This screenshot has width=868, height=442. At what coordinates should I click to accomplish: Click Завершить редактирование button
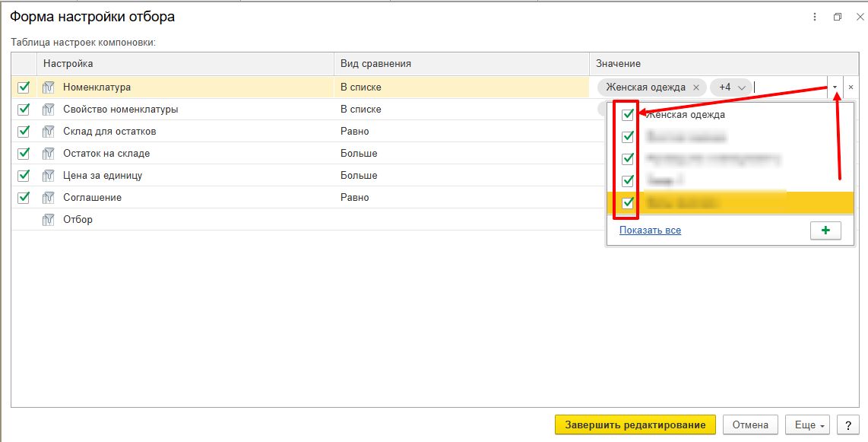click(635, 425)
